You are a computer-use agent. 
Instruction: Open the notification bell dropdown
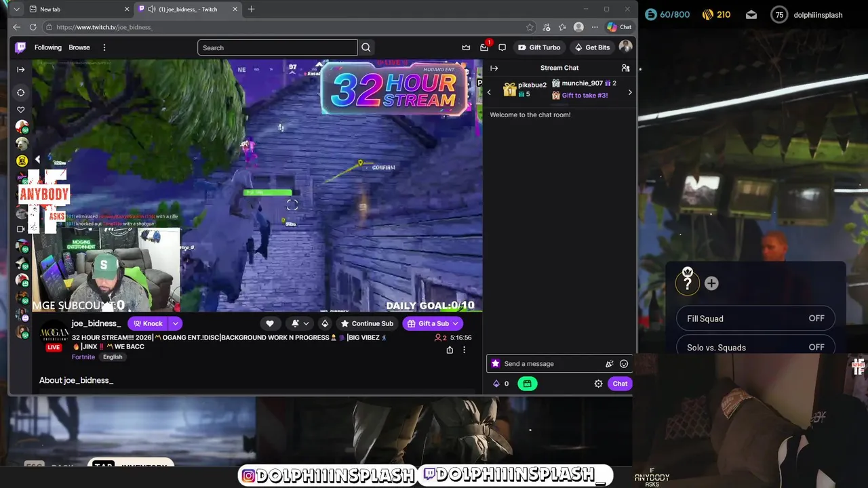click(x=300, y=323)
